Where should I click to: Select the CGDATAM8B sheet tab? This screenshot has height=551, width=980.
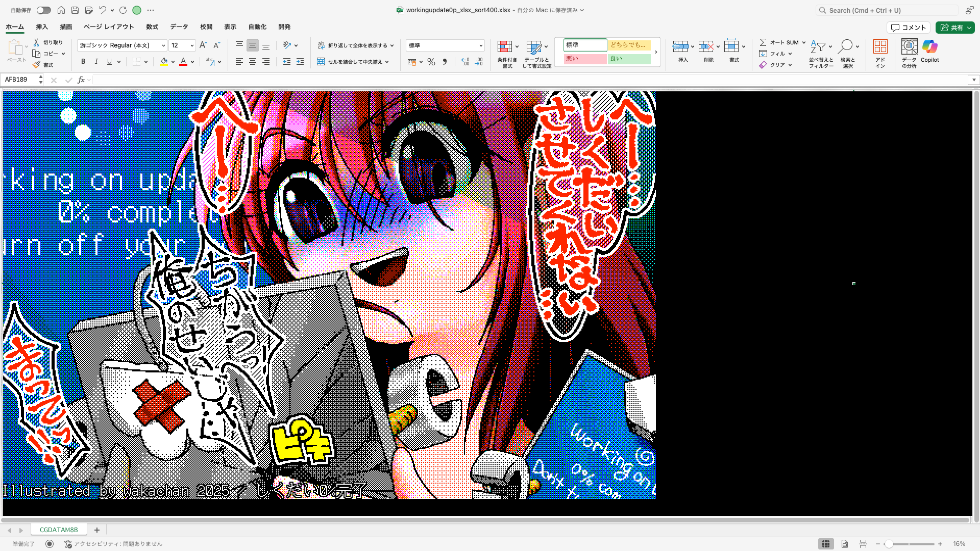59,530
